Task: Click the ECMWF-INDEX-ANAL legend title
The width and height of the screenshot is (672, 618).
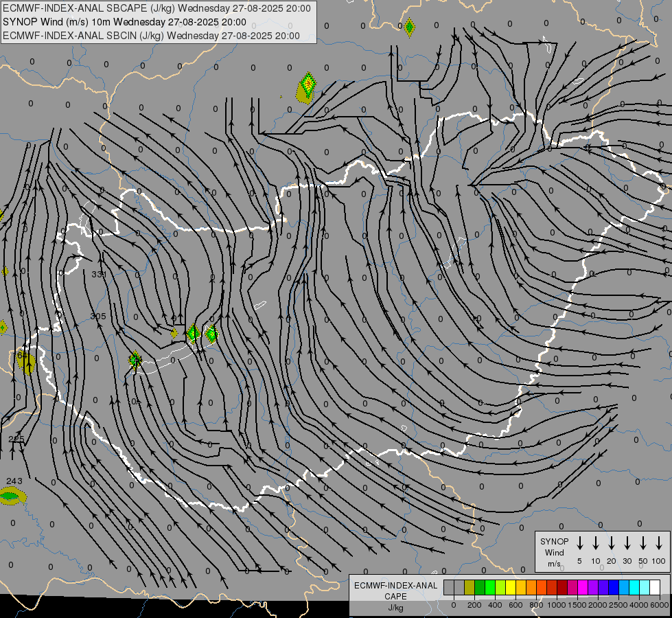Action: point(396,586)
